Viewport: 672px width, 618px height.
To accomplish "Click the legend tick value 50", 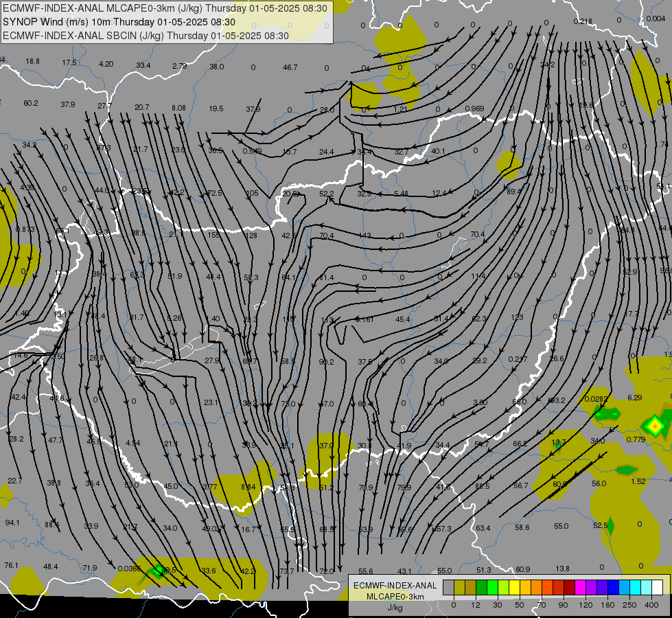I will pyautogui.click(x=519, y=605).
